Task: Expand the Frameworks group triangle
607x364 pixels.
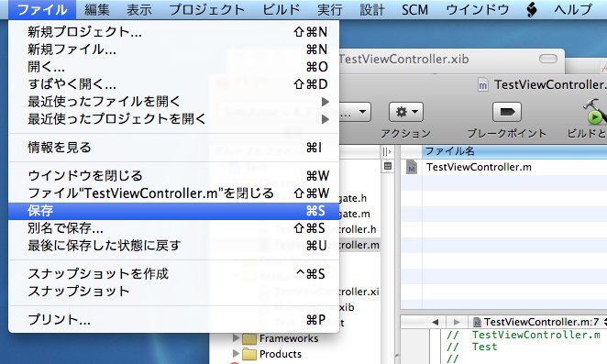Action: click(236, 338)
